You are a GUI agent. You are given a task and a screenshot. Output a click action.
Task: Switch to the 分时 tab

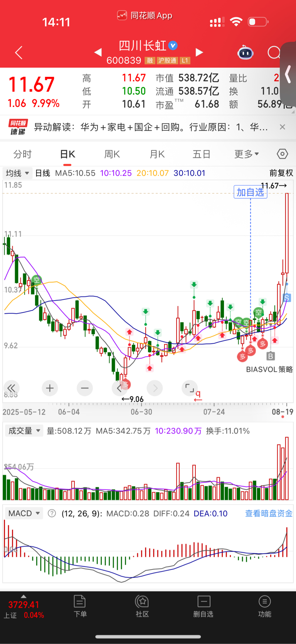22,154
